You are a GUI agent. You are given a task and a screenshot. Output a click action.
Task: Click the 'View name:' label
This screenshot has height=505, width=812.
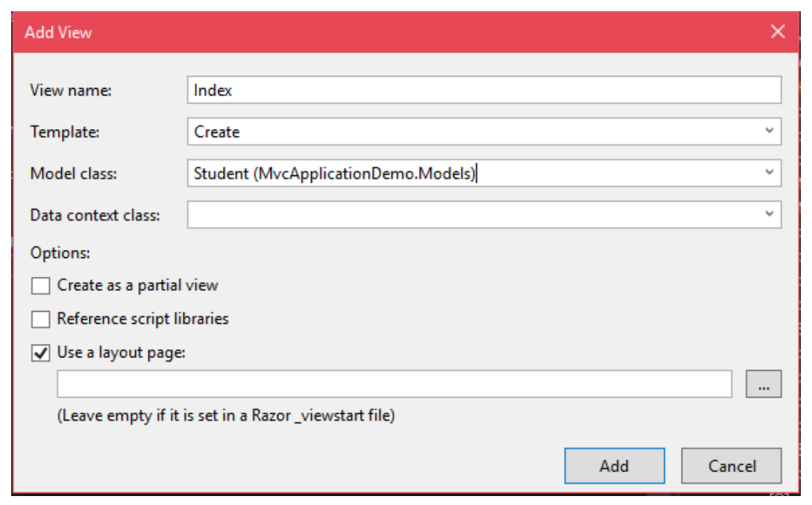pos(70,91)
